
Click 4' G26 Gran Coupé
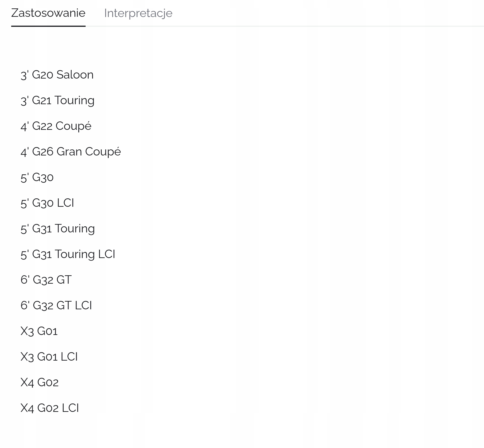(x=71, y=152)
